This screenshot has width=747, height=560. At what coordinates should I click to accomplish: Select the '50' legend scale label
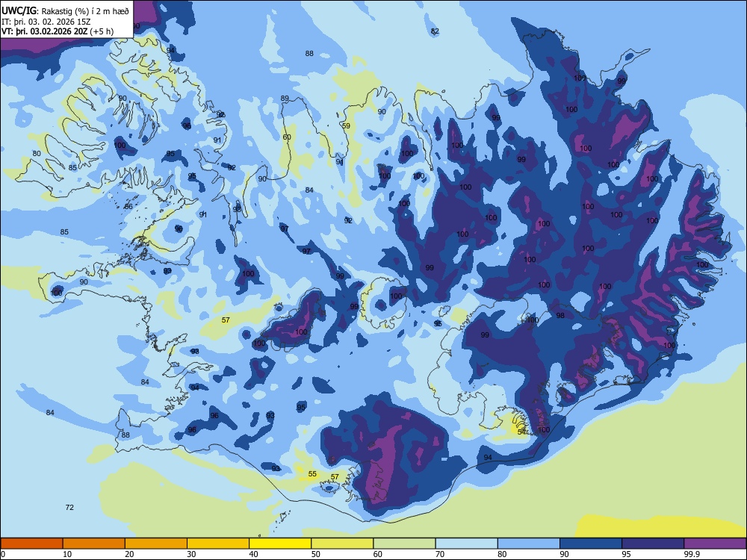point(316,554)
